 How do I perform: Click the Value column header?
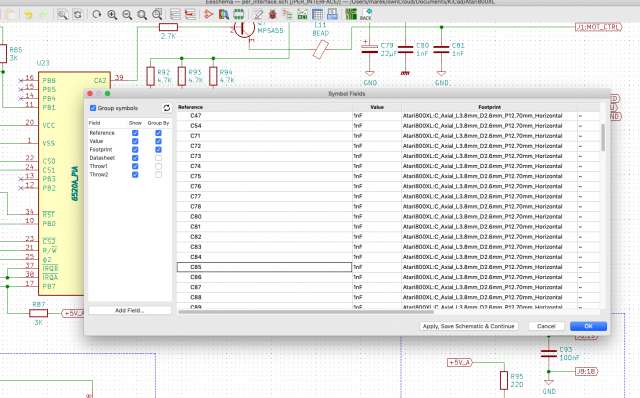[377, 107]
